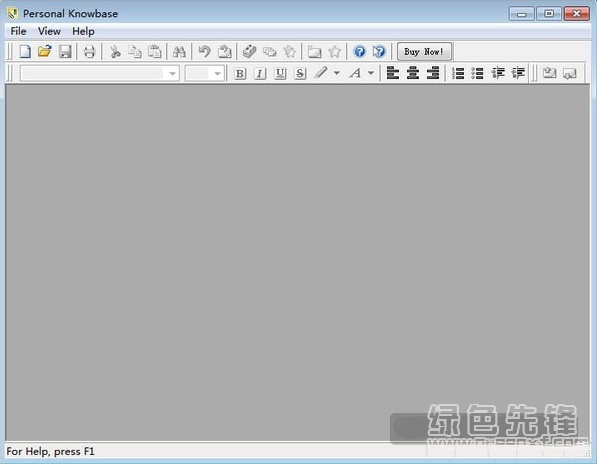Toggle strikethrough with the S button
The width and height of the screenshot is (597, 464).
(300, 73)
